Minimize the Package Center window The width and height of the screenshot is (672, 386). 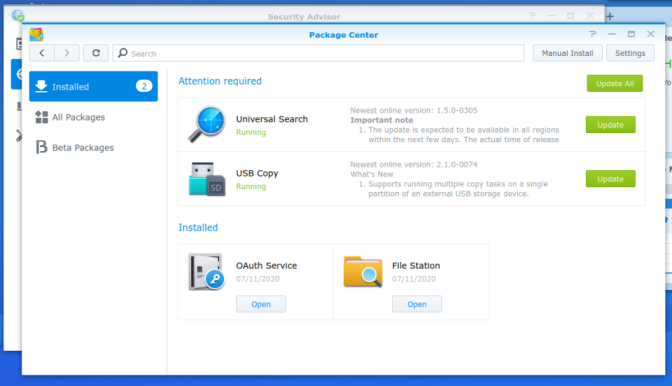(x=612, y=34)
